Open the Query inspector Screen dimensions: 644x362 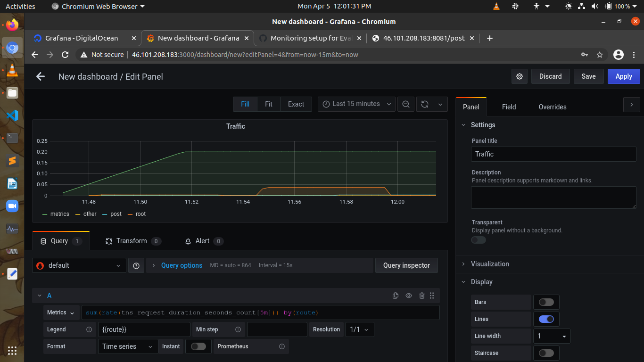point(406,265)
